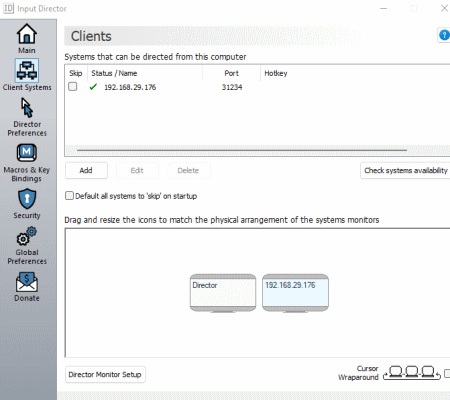Click port value 31234
The width and height of the screenshot is (450, 400).
pos(232,87)
